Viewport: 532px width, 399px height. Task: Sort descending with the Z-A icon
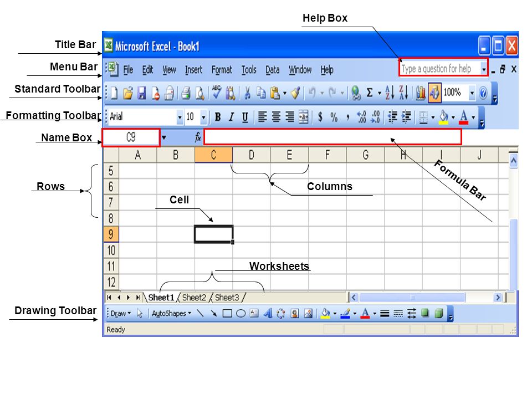tap(403, 93)
